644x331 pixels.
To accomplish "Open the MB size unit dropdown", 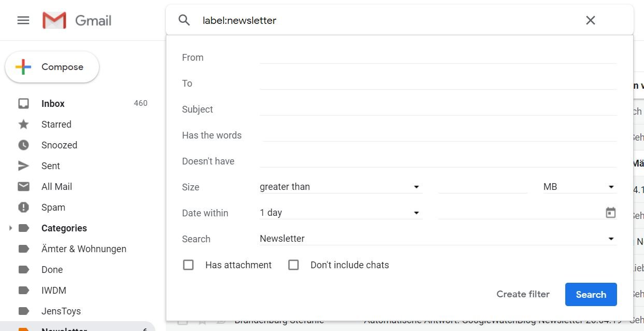I will click(x=579, y=187).
